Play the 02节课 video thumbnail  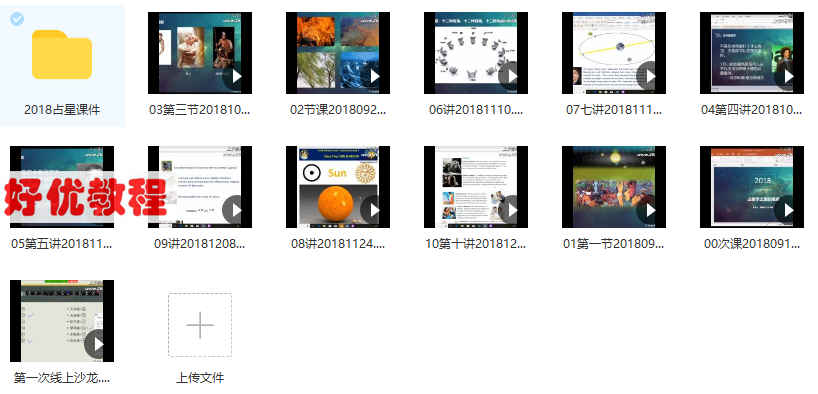point(338,53)
